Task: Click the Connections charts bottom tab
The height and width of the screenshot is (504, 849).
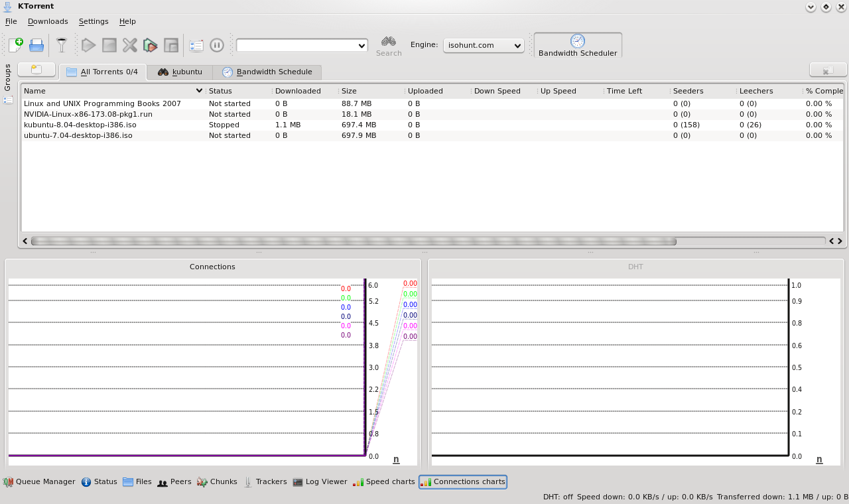Action: [x=463, y=482]
